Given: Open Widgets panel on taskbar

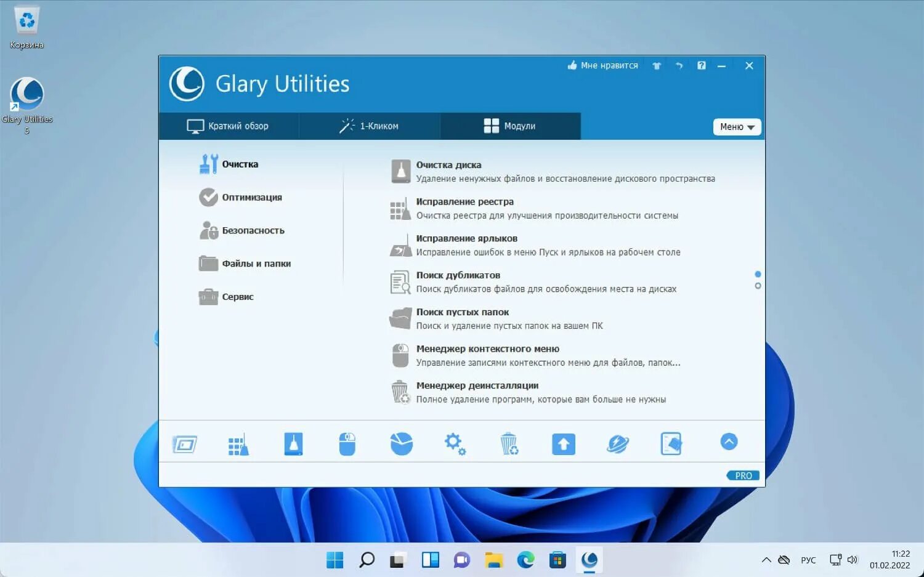Looking at the screenshot, I should click(x=430, y=560).
